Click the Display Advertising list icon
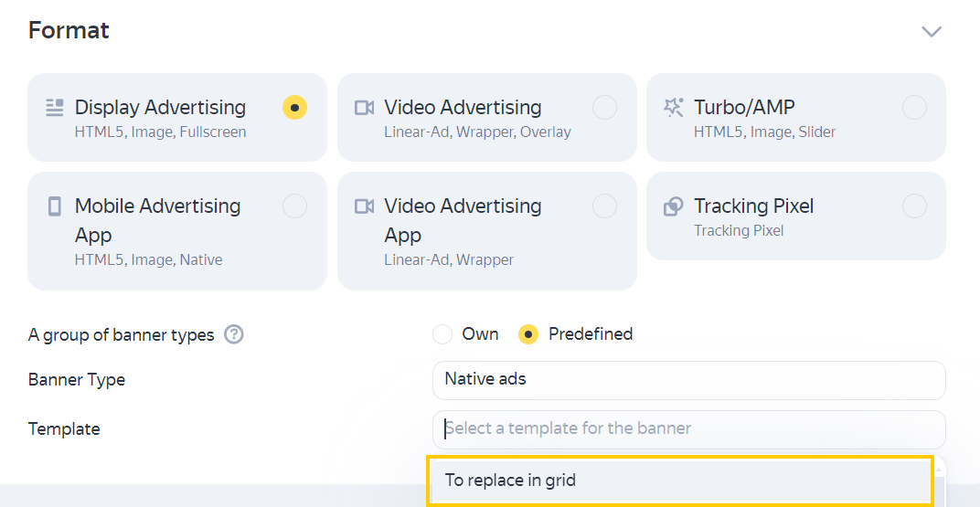Image resolution: width=980 pixels, height=507 pixels. click(x=54, y=108)
